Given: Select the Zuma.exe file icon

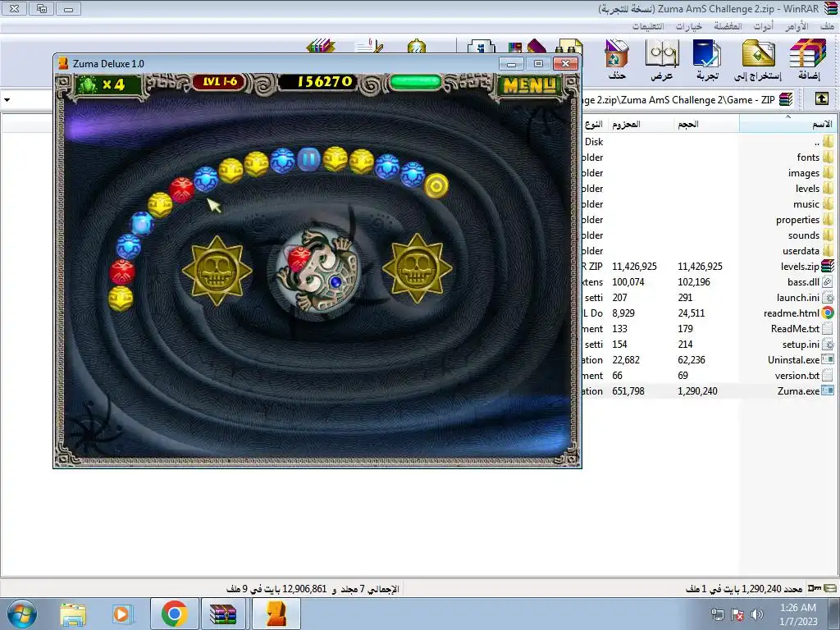Looking at the screenshot, I should (x=829, y=390).
